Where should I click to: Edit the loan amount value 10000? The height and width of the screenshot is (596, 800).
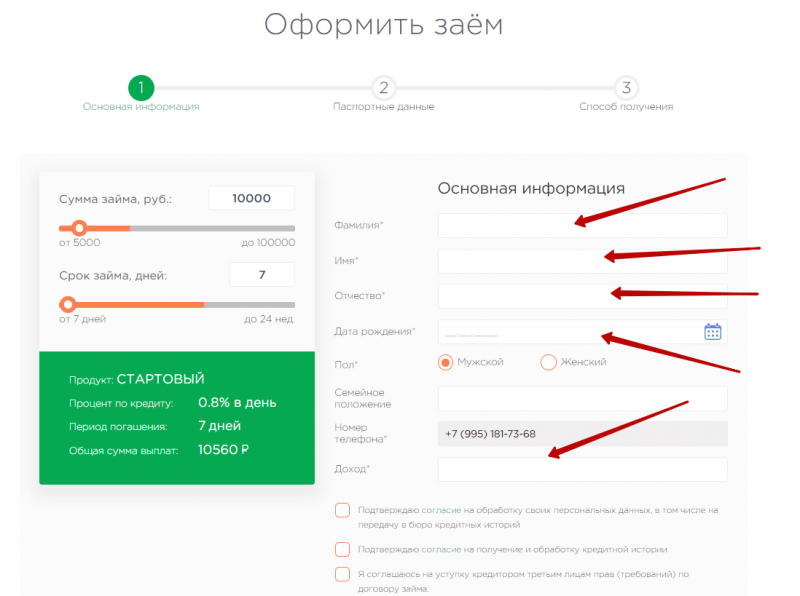[x=251, y=198]
